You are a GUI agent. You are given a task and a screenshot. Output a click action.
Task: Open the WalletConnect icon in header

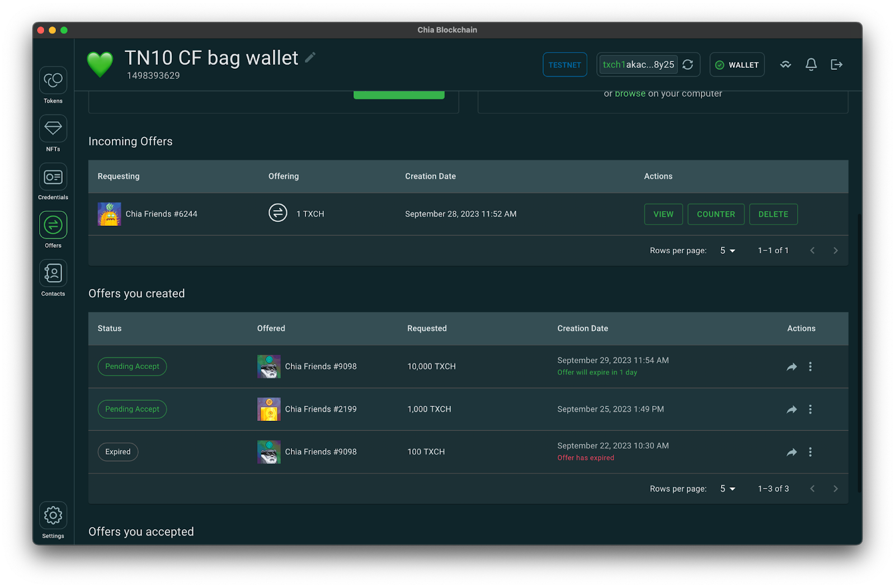pos(786,65)
